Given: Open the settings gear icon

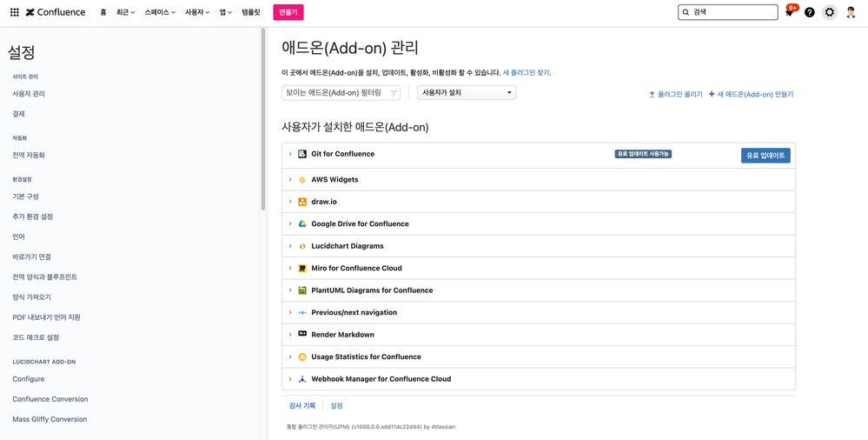Looking at the screenshot, I should (x=829, y=12).
